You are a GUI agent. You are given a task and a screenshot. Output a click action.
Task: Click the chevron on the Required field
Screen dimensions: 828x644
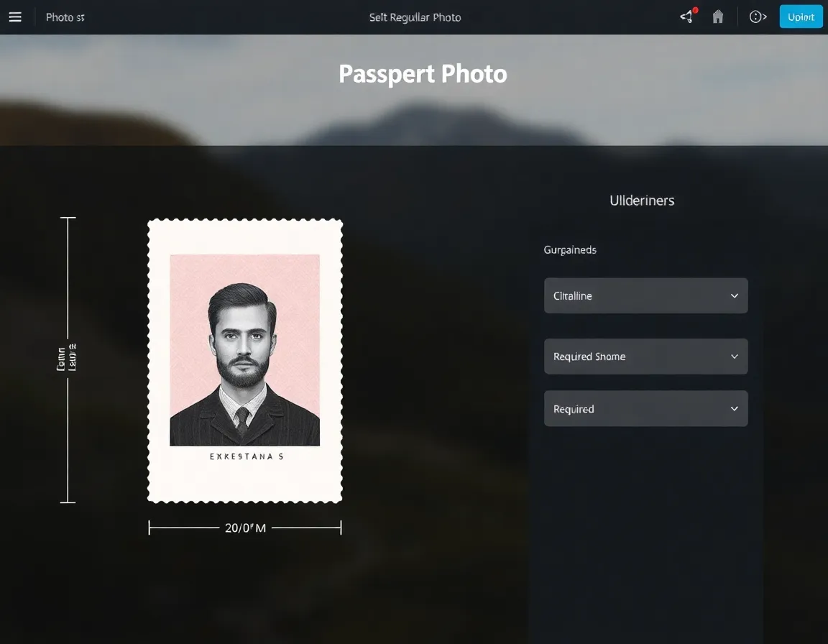tap(734, 409)
